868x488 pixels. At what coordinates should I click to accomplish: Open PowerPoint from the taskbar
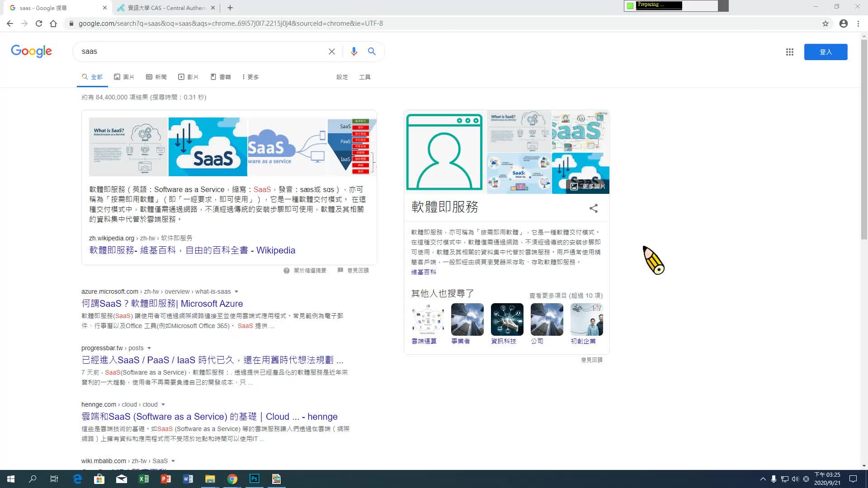coord(166,479)
